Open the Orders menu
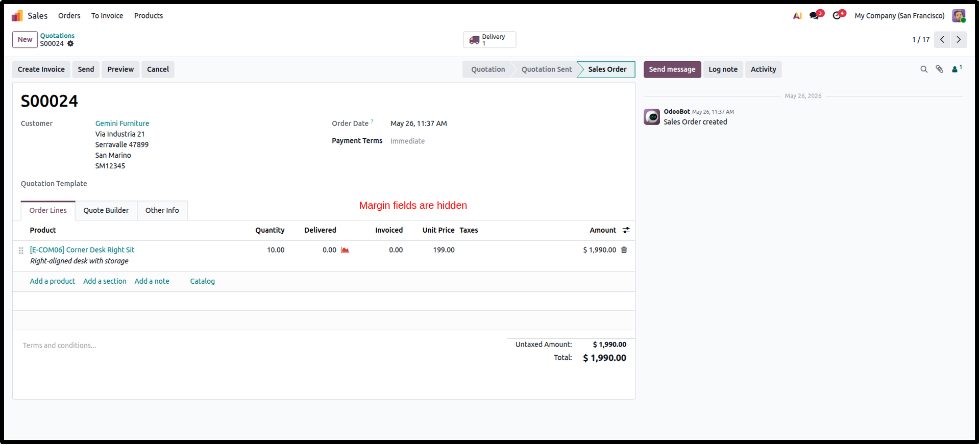The height and width of the screenshot is (445, 980). tap(69, 16)
